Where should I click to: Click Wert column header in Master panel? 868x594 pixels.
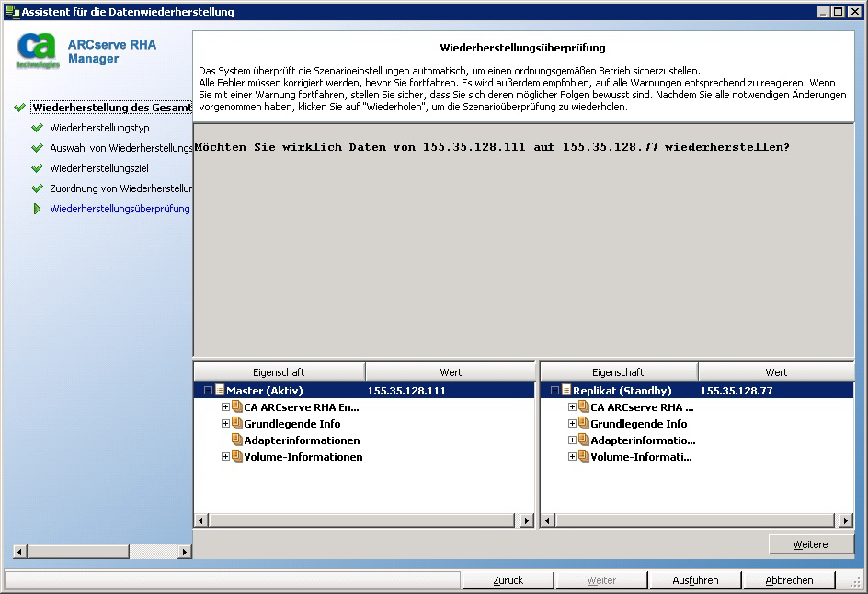451,372
